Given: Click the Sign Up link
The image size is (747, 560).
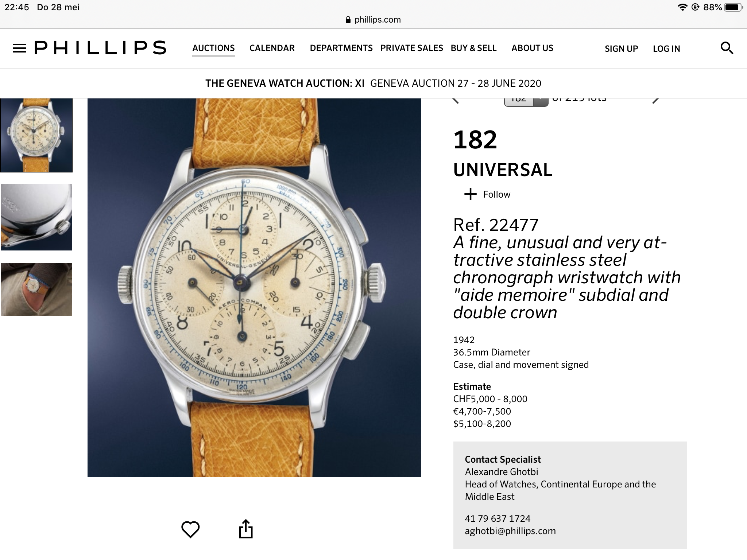Looking at the screenshot, I should coord(621,49).
